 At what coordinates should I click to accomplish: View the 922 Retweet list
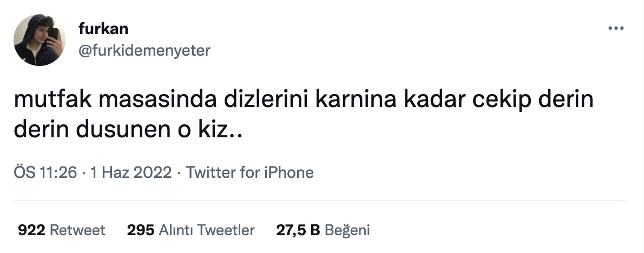click(x=62, y=230)
